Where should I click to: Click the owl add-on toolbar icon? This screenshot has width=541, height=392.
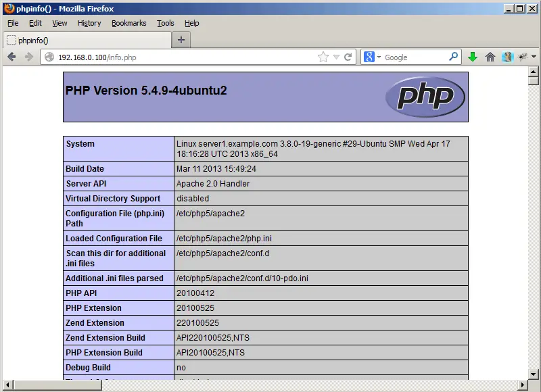coord(507,57)
